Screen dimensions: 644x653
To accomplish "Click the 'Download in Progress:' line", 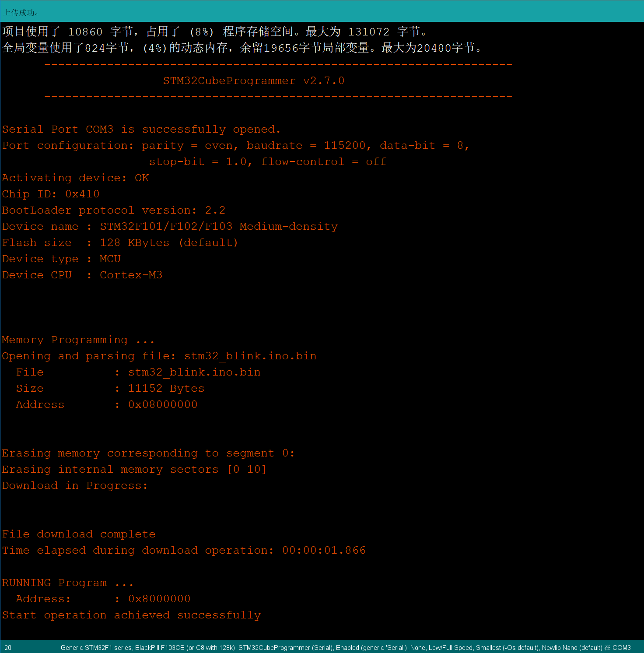I will [75, 486].
